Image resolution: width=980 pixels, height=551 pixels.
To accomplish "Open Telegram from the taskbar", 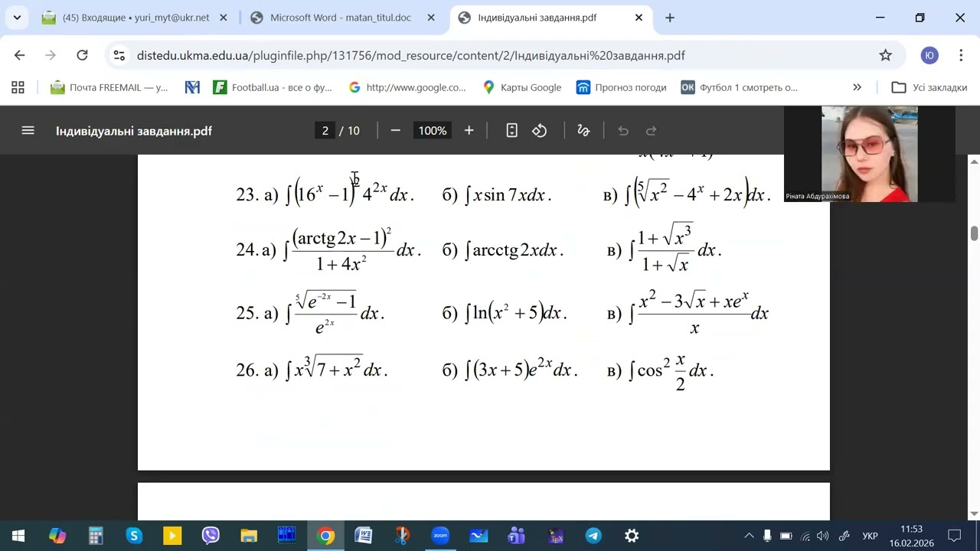I will [x=593, y=536].
